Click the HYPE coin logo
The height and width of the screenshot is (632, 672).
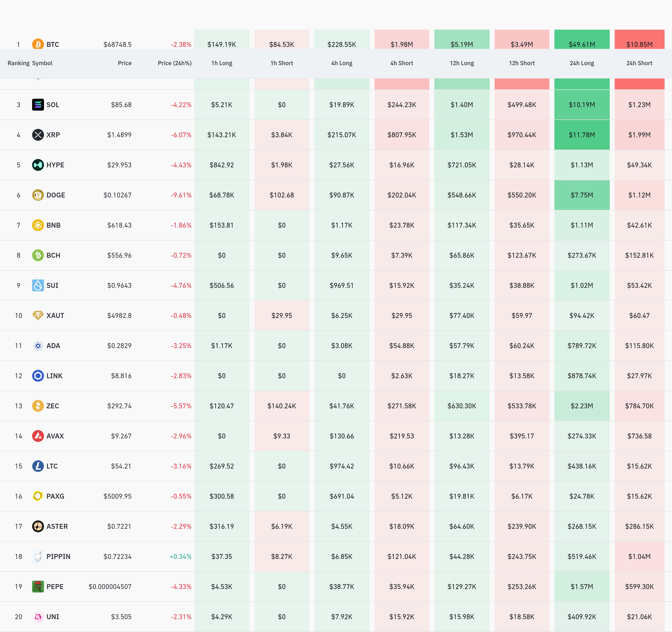(38, 165)
